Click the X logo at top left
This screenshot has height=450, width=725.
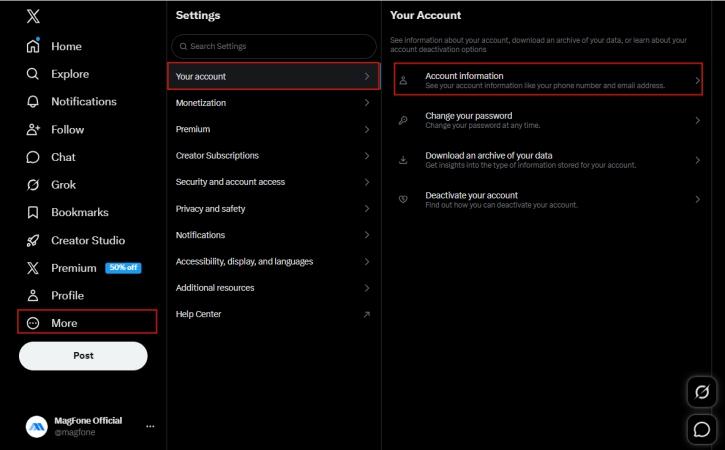pos(33,16)
